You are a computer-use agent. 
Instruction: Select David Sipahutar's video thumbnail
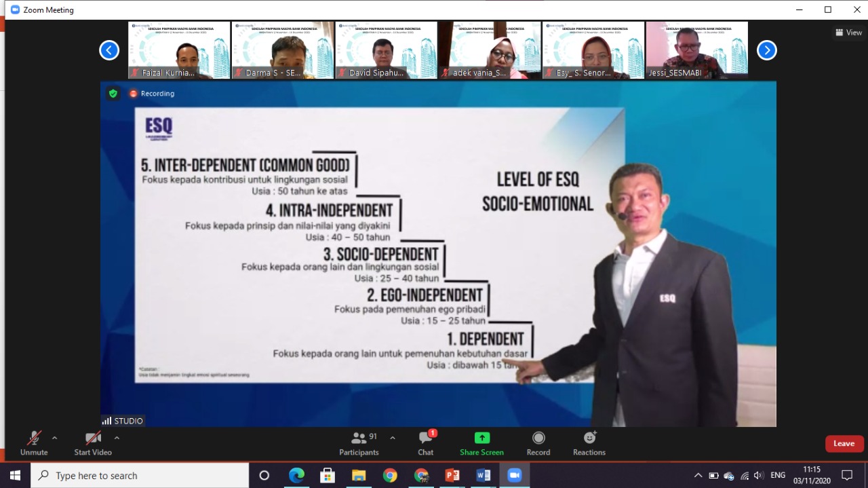(386, 50)
